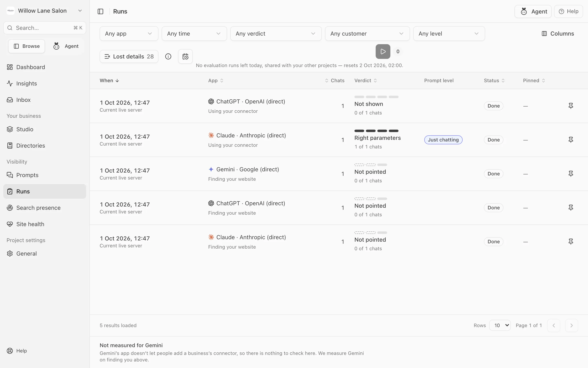Expand the Willow Lane Salon project switcher
This screenshot has height=368, width=588.
[45, 11]
